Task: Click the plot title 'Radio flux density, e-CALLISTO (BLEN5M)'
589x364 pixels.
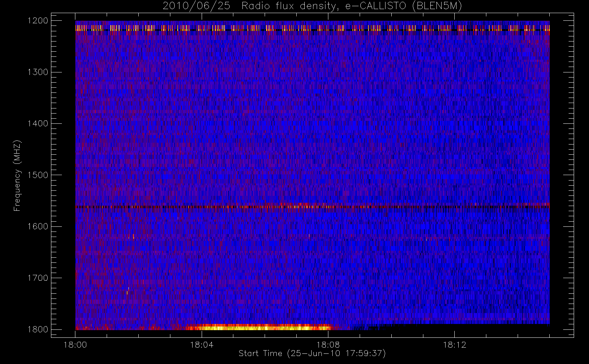Action: point(352,6)
